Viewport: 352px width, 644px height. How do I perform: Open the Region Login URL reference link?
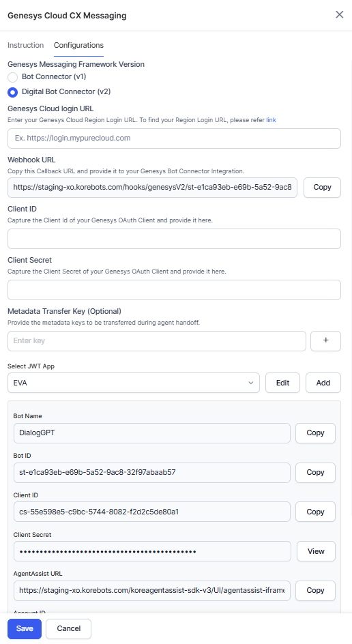click(271, 120)
